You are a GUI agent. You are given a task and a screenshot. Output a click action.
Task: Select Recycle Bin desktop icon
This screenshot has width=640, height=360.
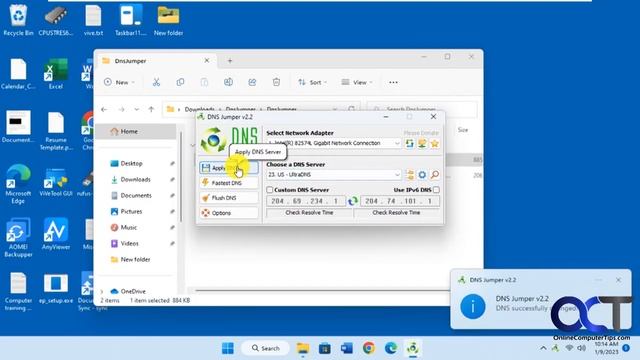18,20
